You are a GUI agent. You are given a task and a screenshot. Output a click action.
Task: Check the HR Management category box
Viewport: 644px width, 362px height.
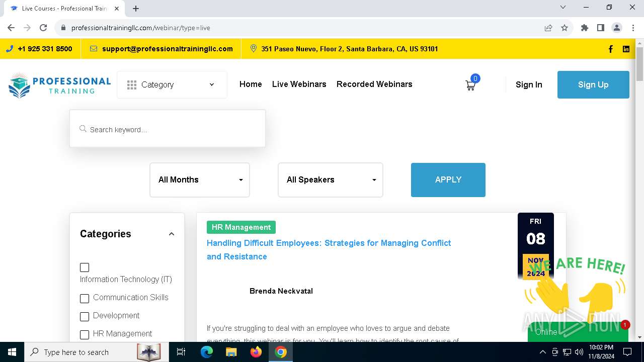coord(85,335)
